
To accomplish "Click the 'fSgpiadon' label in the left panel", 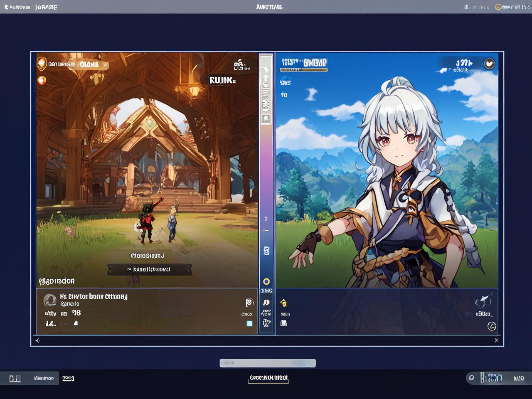I will click(x=57, y=281).
